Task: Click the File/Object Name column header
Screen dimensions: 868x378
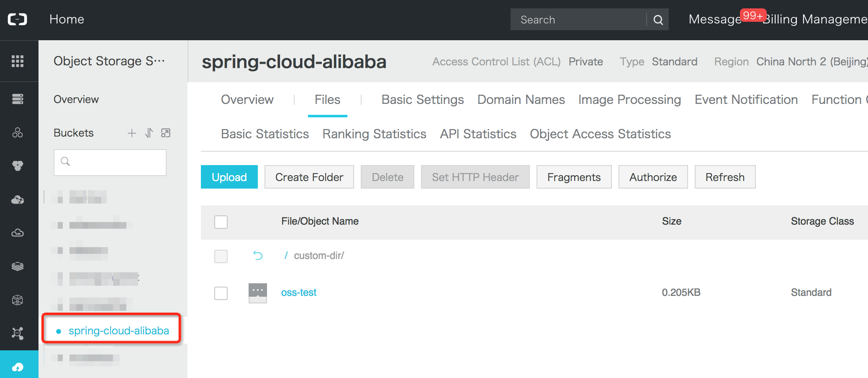Action: [320, 221]
